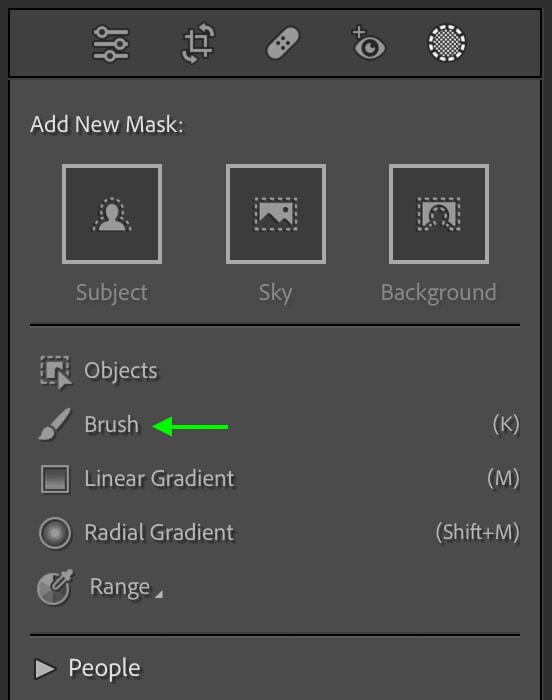This screenshot has width=552, height=700.
Task: Create a Select Background mask
Action: tap(439, 214)
